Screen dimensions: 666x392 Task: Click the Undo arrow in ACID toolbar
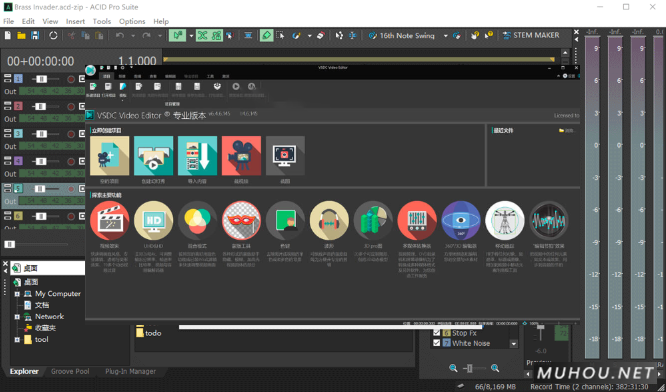click(120, 36)
